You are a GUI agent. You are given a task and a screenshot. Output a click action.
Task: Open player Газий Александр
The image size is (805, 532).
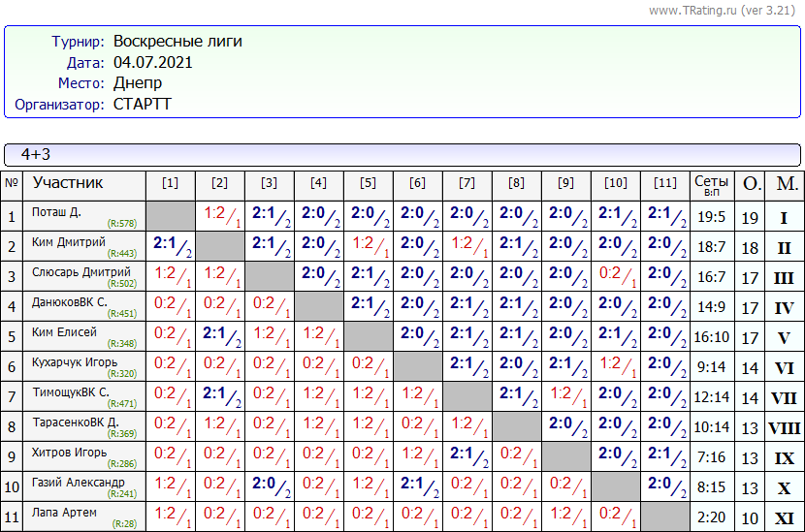click(x=78, y=483)
